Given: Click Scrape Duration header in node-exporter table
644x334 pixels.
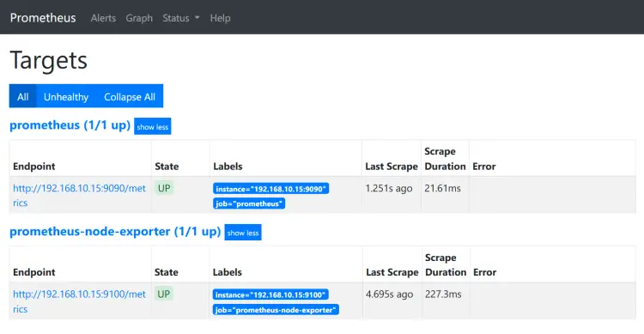Looking at the screenshot, I should 446,265.
